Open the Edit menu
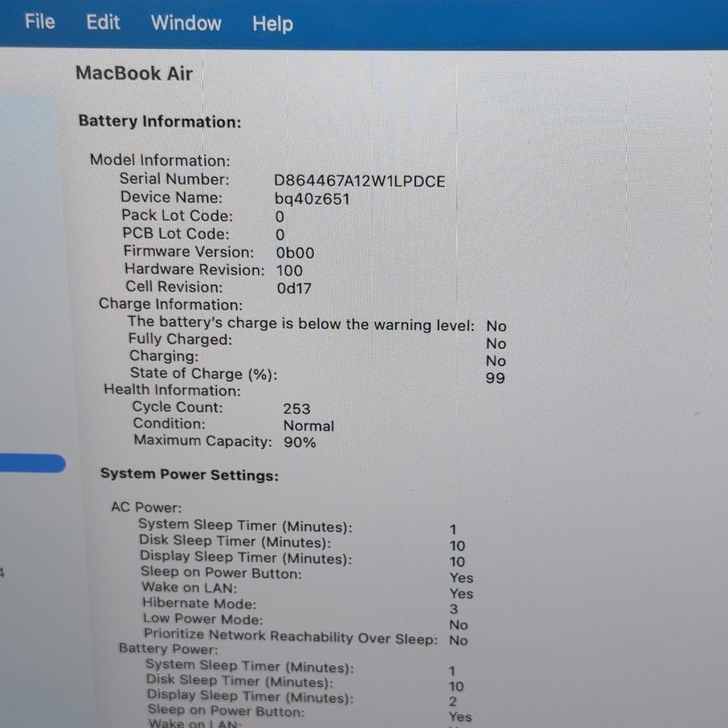 pos(103,23)
